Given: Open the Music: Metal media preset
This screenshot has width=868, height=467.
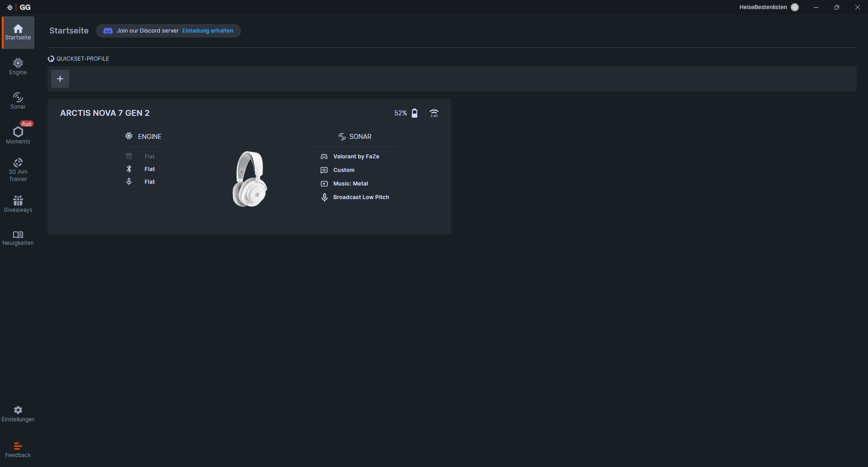Looking at the screenshot, I should 350,184.
